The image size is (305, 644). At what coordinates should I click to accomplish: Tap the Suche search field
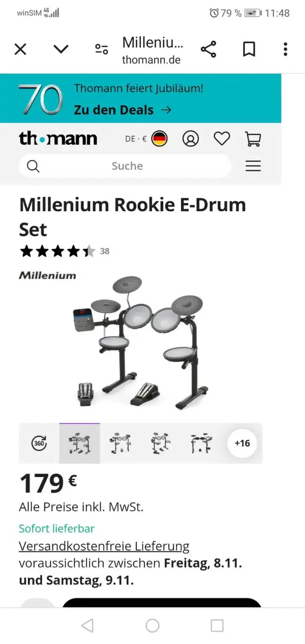125,166
